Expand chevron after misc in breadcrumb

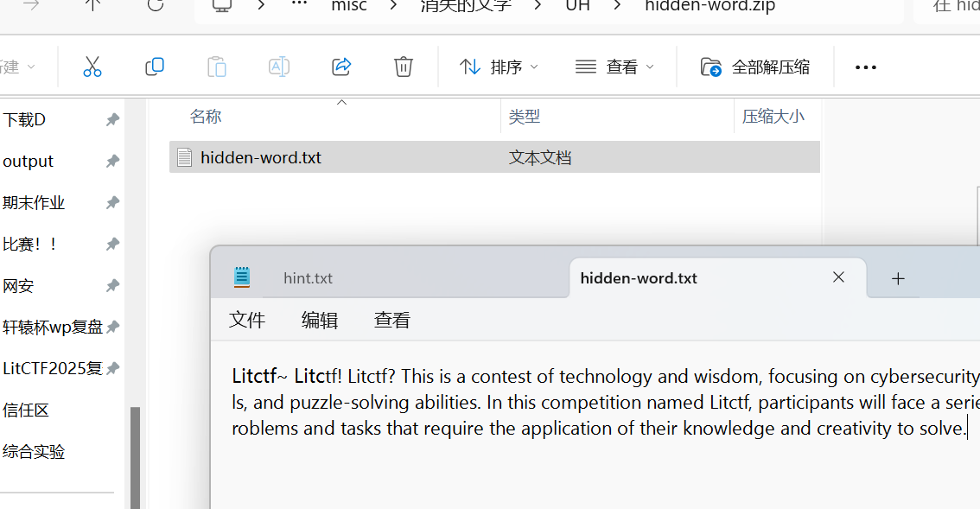click(393, 6)
